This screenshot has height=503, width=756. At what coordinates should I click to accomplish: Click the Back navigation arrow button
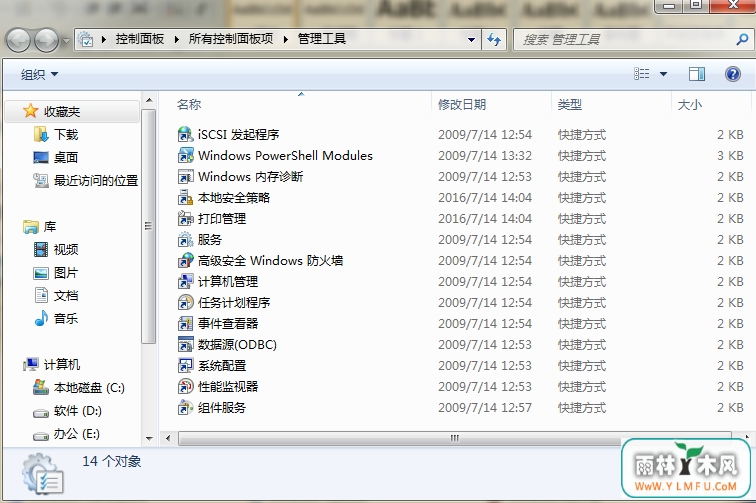click(x=19, y=40)
